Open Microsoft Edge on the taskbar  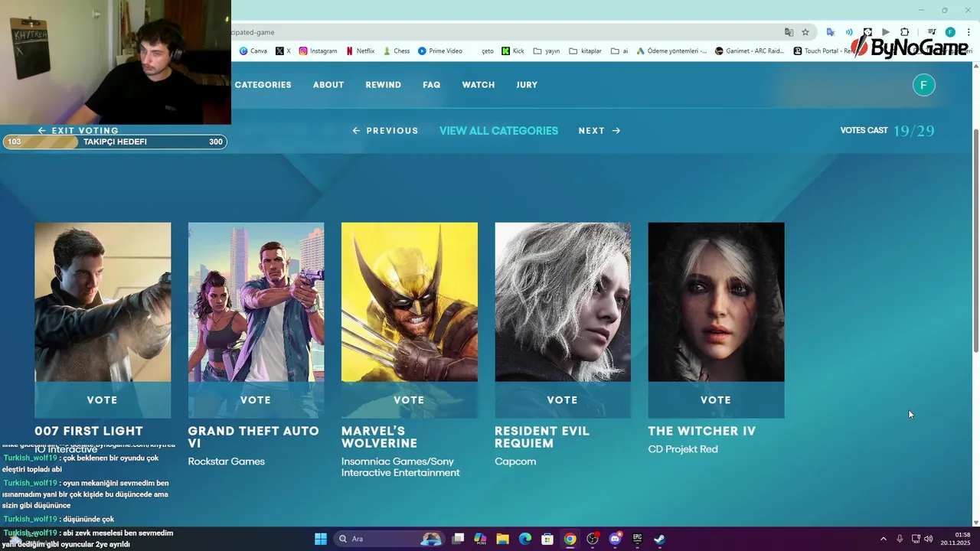525,539
